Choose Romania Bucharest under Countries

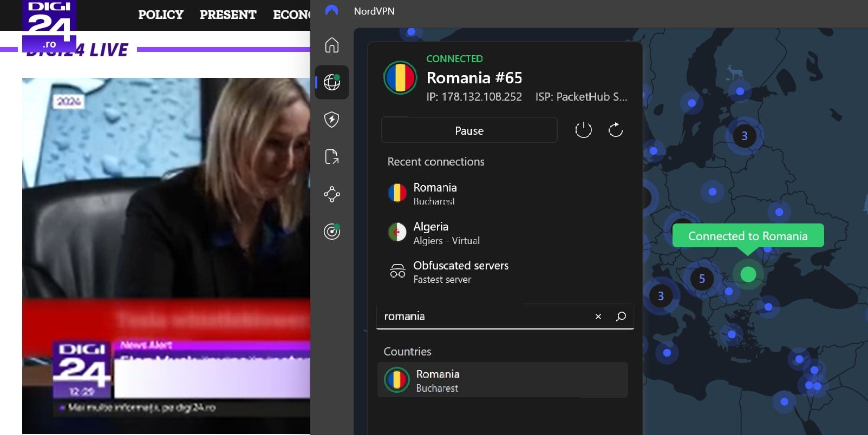tap(503, 380)
